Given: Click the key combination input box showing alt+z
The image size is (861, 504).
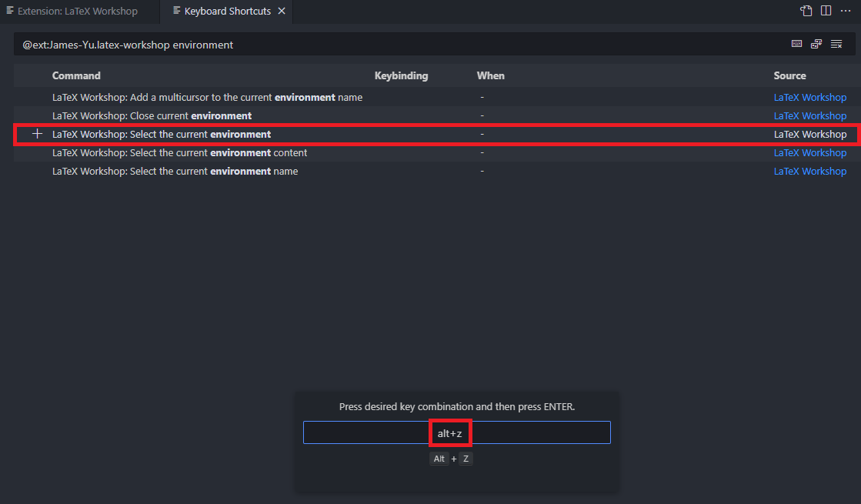Looking at the screenshot, I should 456,432.
